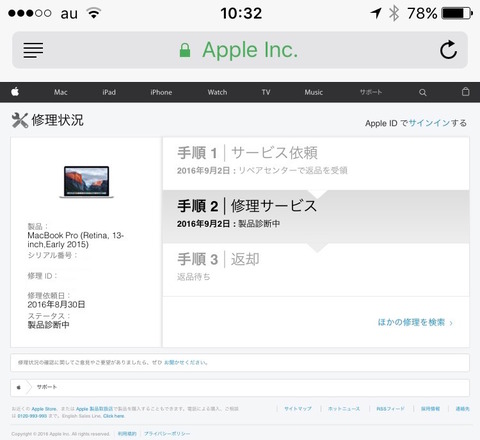Open the 採用情報 footer link
The image size is (480, 440).
point(430,409)
